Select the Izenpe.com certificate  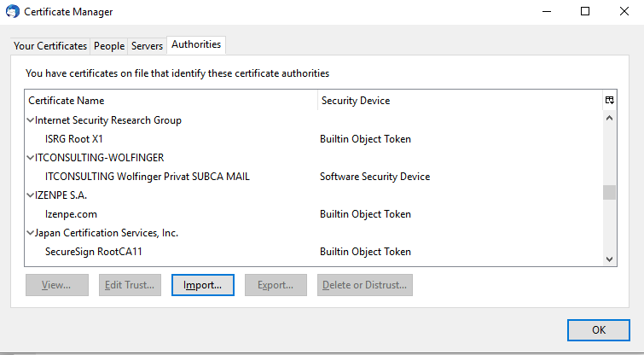[x=71, y=214]
